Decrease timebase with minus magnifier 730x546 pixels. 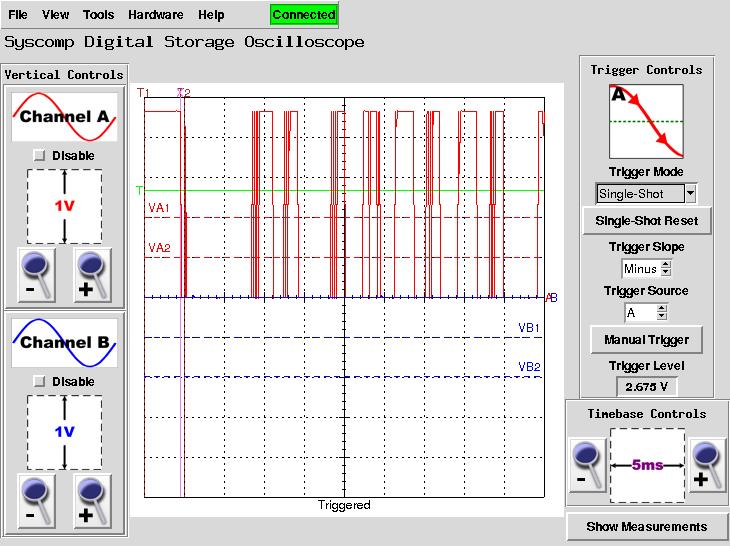(x=588, y=465)
